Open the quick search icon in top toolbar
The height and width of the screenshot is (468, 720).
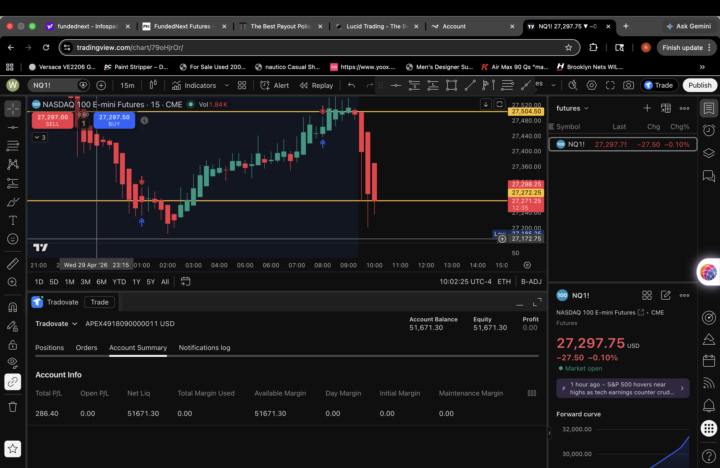[573, 85]
